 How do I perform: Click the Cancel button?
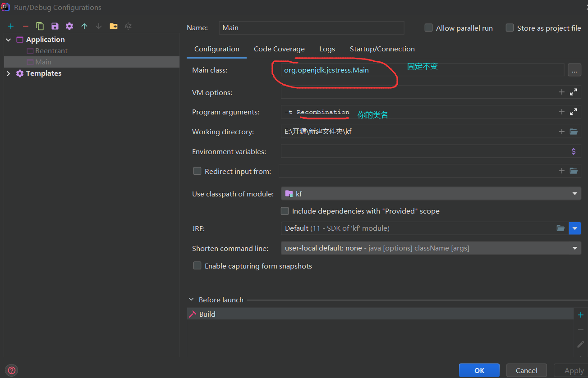[x=527, y=370]
